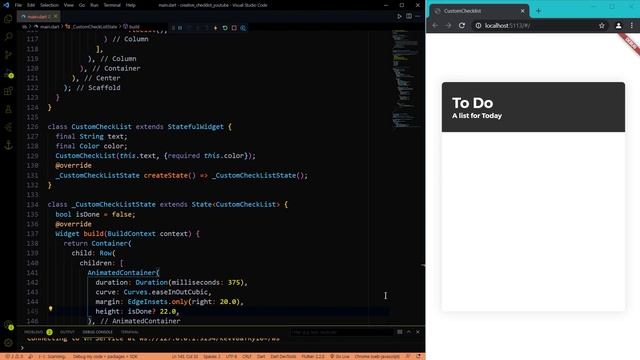Pause execution in the debug toolbar

click(x=180, y=28)
